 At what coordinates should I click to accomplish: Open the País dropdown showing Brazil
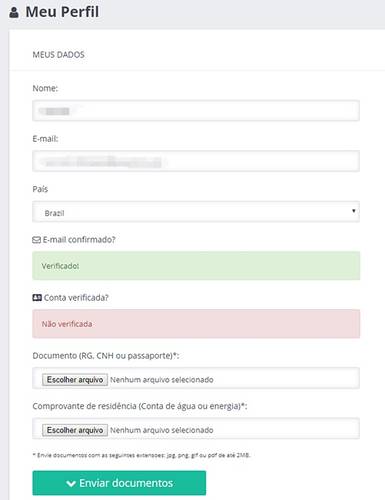196,212
